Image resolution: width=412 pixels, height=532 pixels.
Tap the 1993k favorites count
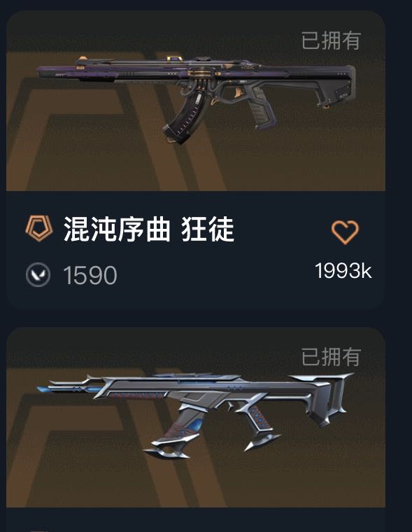coord(343,271)
